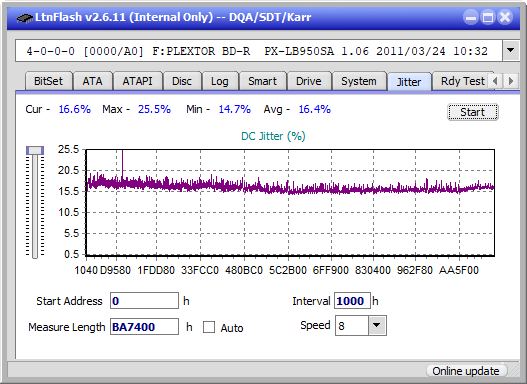This screenshot has width=527, height=384.
Task: Expand the Speed dropdown list
Action: [x=377, y=325]
